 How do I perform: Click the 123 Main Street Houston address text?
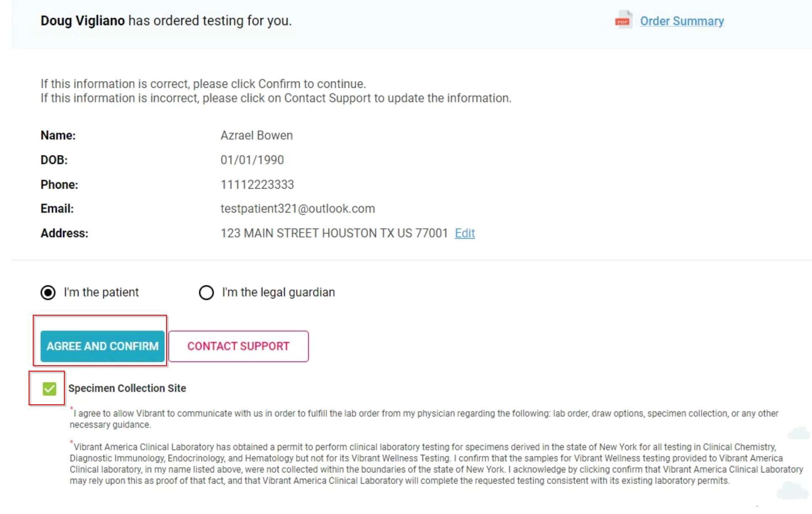point(334,233)
